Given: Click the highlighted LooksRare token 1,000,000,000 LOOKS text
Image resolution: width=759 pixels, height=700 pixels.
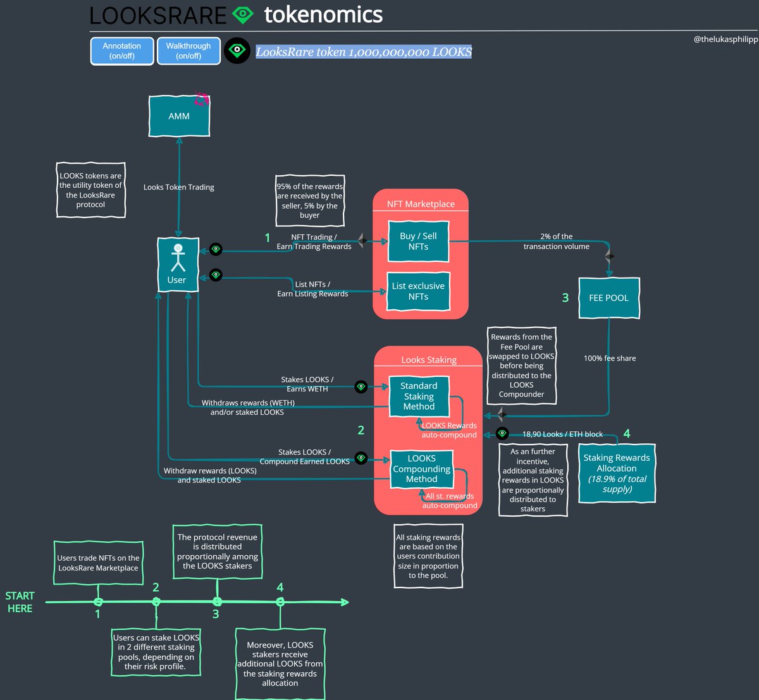Looking at the screenshot, I should [364, 52].
